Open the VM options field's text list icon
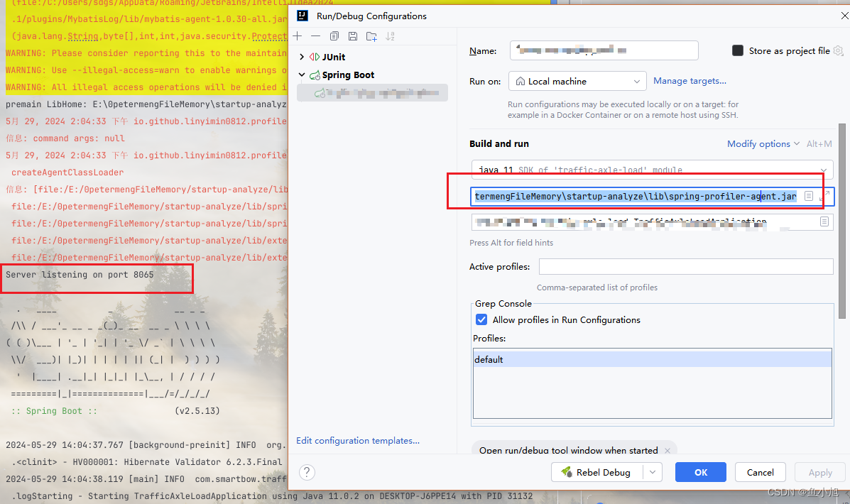Image resolution: width=850 pixels, height=504 pixels. pos(808,196)
